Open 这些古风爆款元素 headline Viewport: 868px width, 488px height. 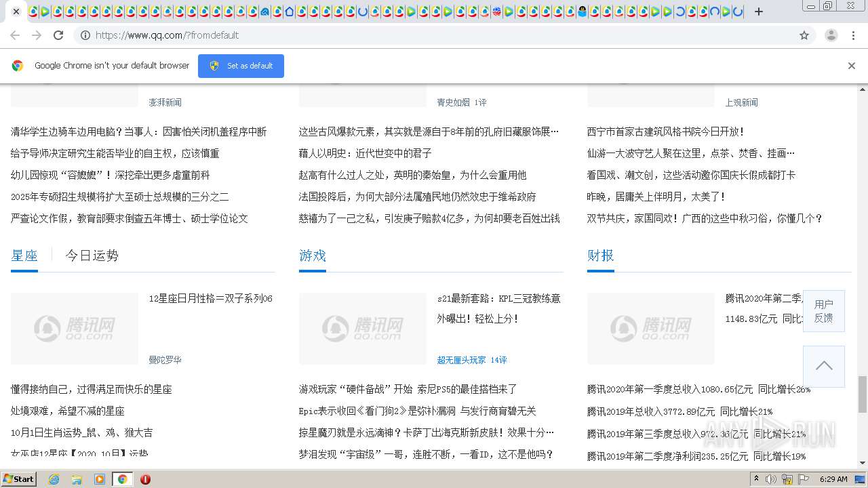click(x=429, y=131)
